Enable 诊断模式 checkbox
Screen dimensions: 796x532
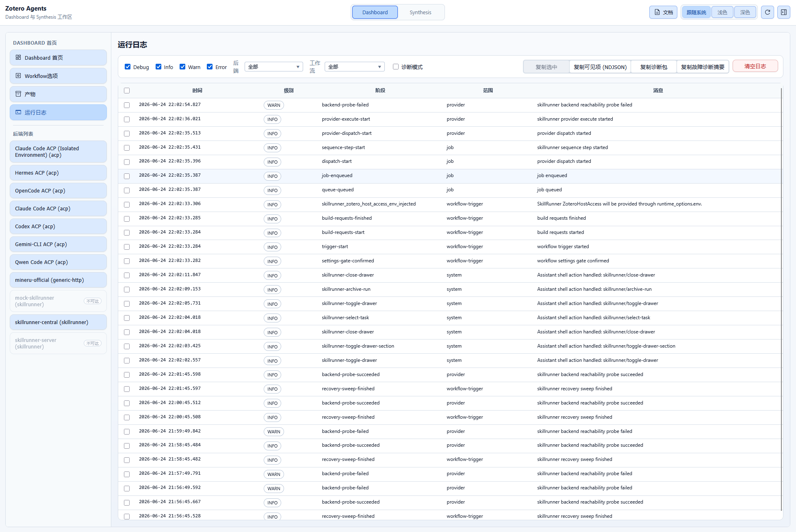[396, 67]
